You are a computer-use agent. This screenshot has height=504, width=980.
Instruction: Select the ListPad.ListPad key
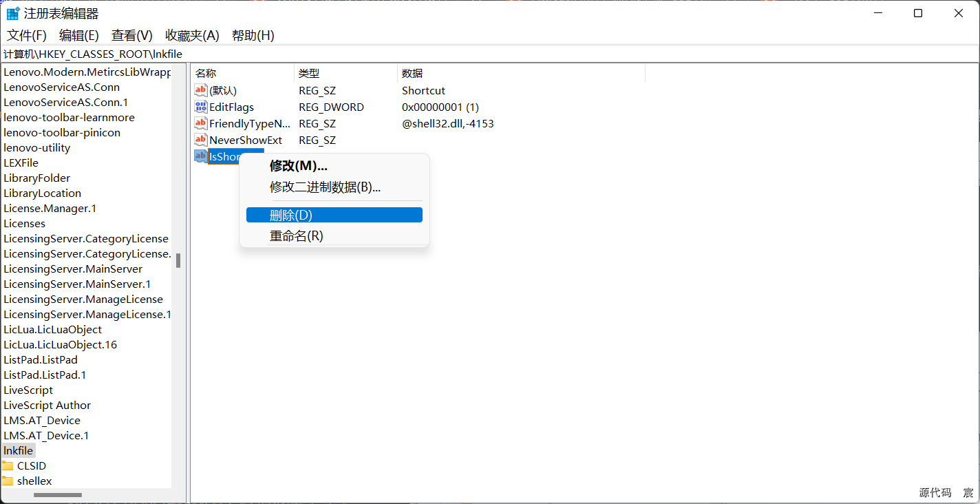[x=41, y=359]
